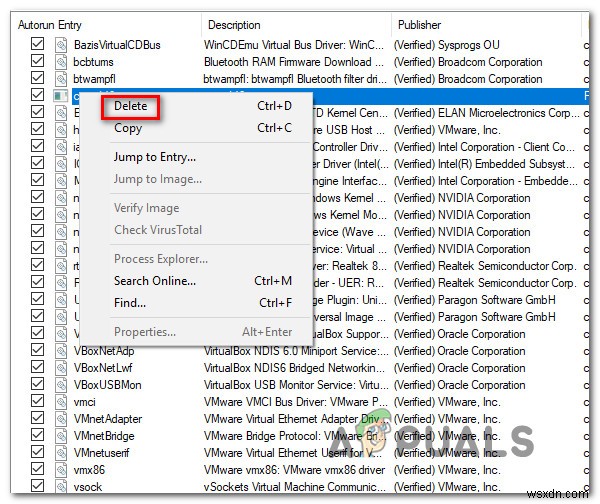This screenshot has width=600, height=504.
Task: Toggle checkbox of the highlighted selected row
Action: coord(38,95)
